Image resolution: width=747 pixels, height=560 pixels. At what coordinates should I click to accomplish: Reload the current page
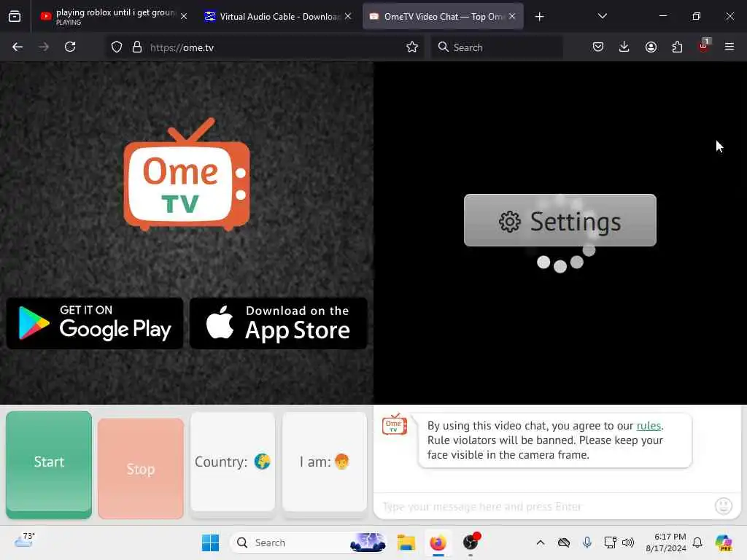coord(70,47)
